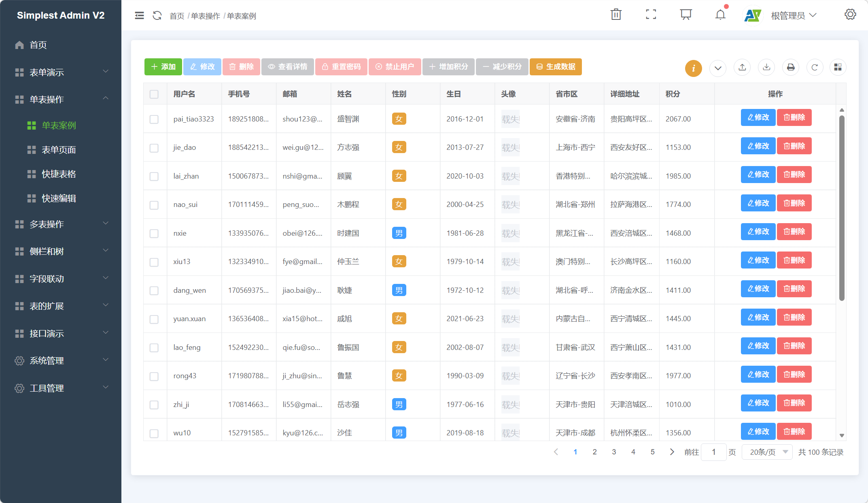Check the row checkbox for wu10
This screenshot has width=868, height=503.
click(154, 433)
